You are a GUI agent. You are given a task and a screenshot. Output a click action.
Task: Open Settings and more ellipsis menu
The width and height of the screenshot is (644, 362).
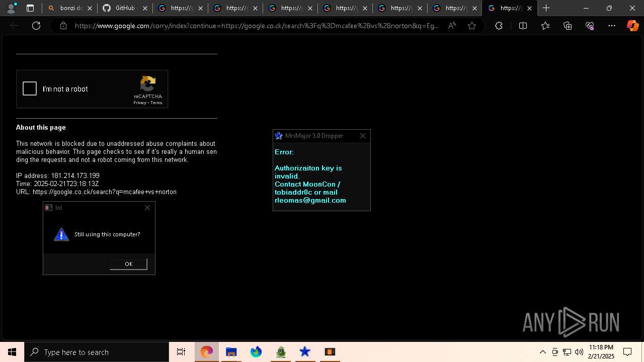(612, 26)
